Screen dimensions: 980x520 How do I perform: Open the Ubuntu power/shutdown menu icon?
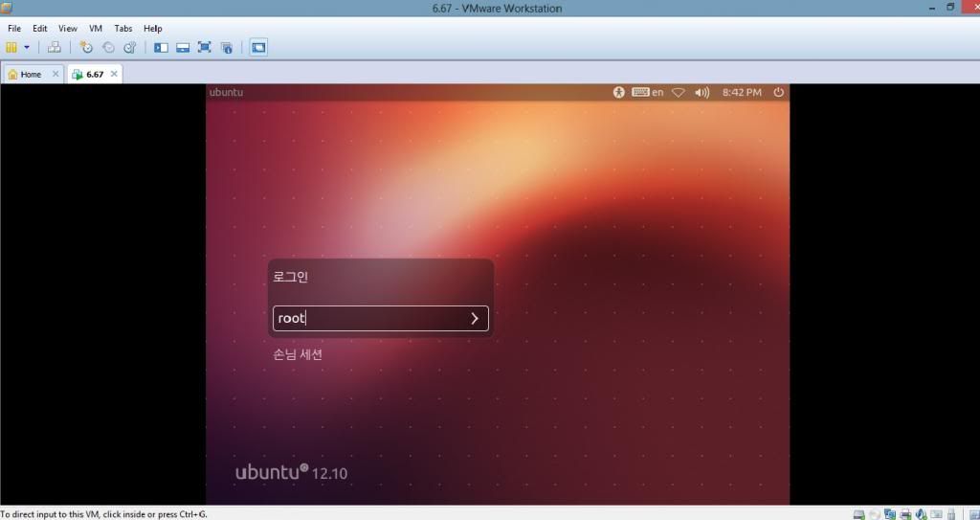778,92
